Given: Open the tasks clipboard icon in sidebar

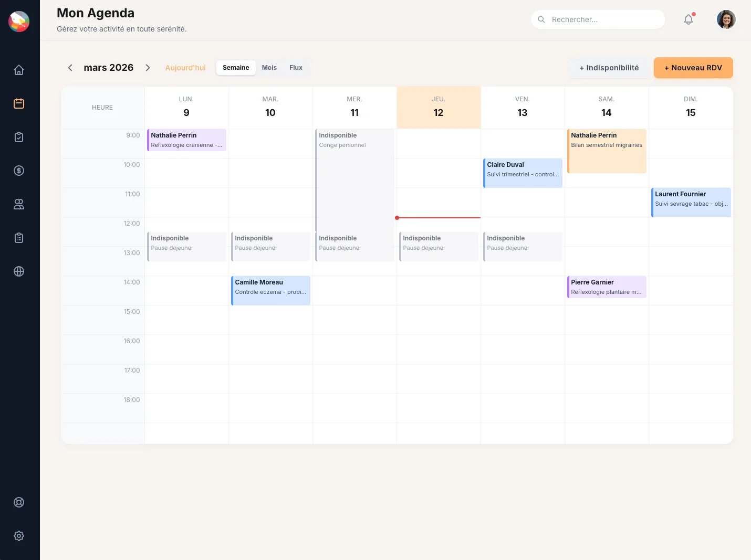Looking at the screenshot, I should click(19, 136).
